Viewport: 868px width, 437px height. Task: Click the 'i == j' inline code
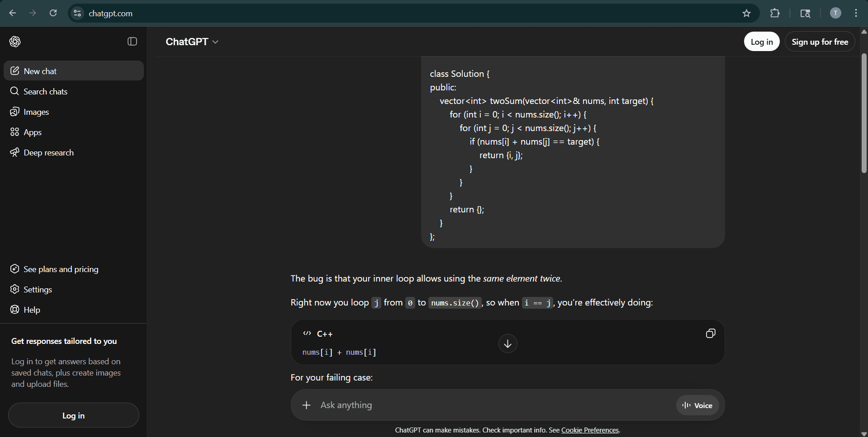pos(537,303)
